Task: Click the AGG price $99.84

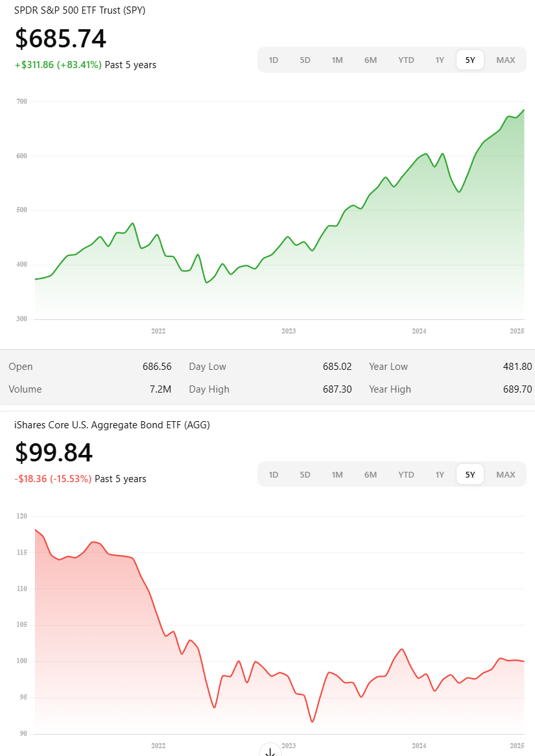Action: 54,452
